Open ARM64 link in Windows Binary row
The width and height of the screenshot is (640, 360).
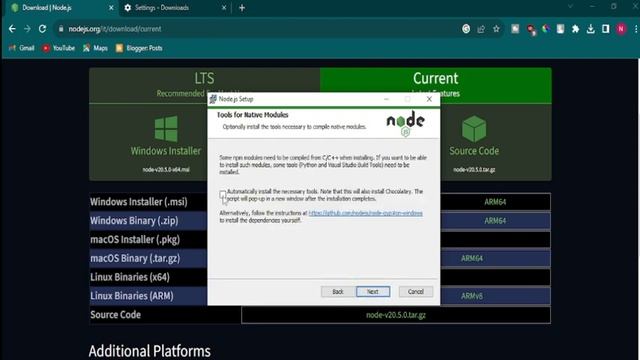(x=495, y=220)
